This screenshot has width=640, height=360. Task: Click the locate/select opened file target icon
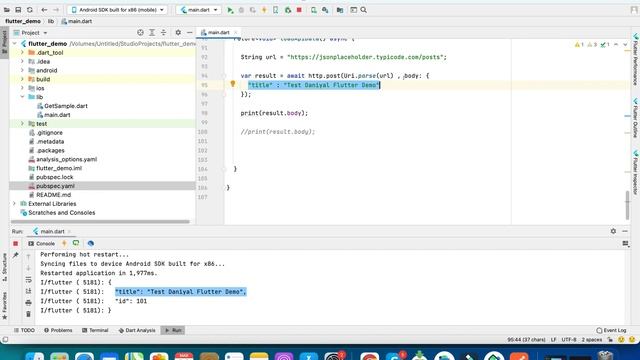[140, 33]
